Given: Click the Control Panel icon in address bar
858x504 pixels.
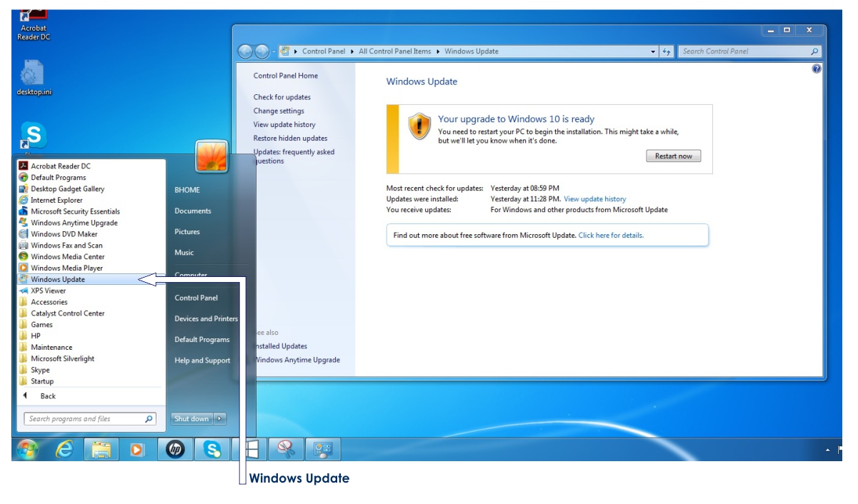Looking at the screenshot, I should click(285, 51).
